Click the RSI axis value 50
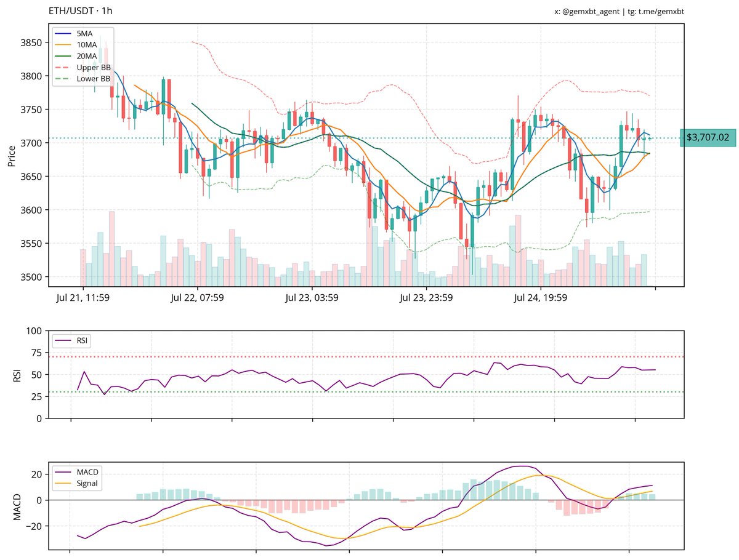The image size is (739, 560). pos(36,375)
